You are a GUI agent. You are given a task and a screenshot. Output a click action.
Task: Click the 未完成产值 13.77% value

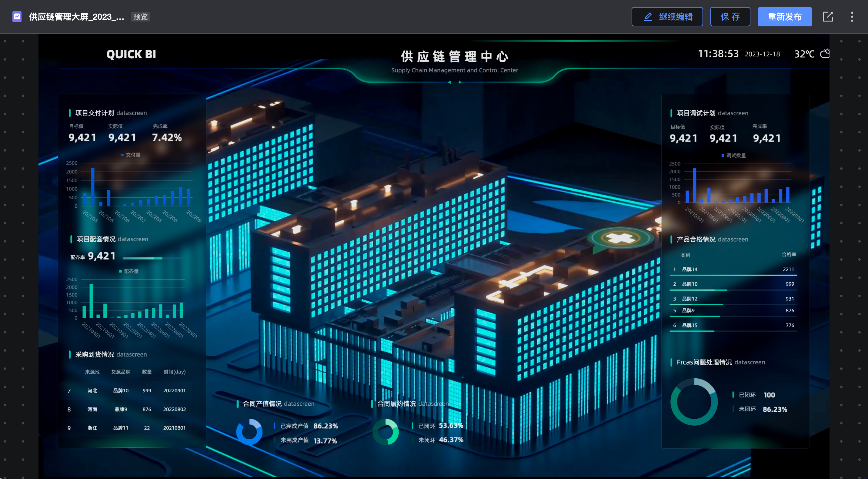click(x=325, y=440)
